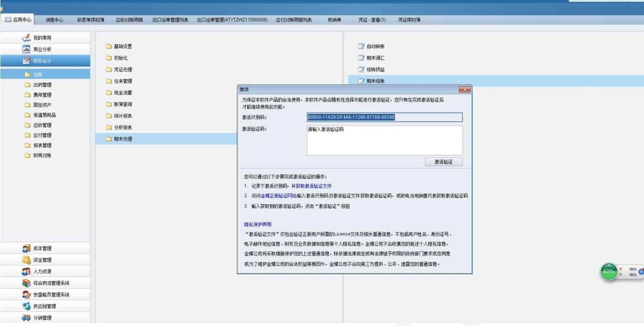Screen dimensions: 644x326
Task: Switch to the 收款单序时簿 tab
Action: tap(91, 20)
